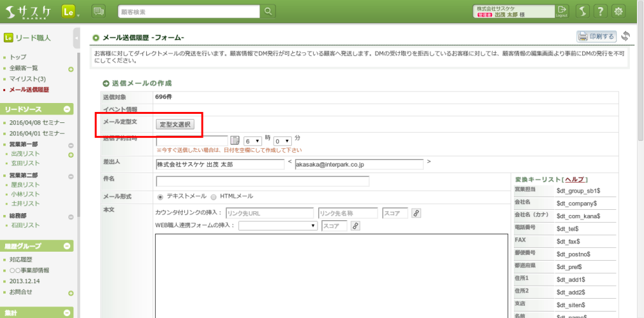644x318 pixels.
Task: Click the 件名 subject input field
Action: coord(262,181)
